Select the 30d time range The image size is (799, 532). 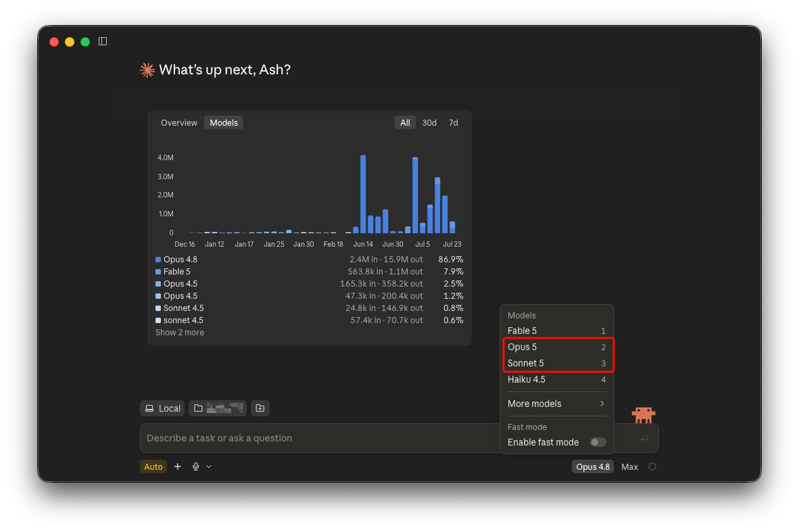coord(429,123)
